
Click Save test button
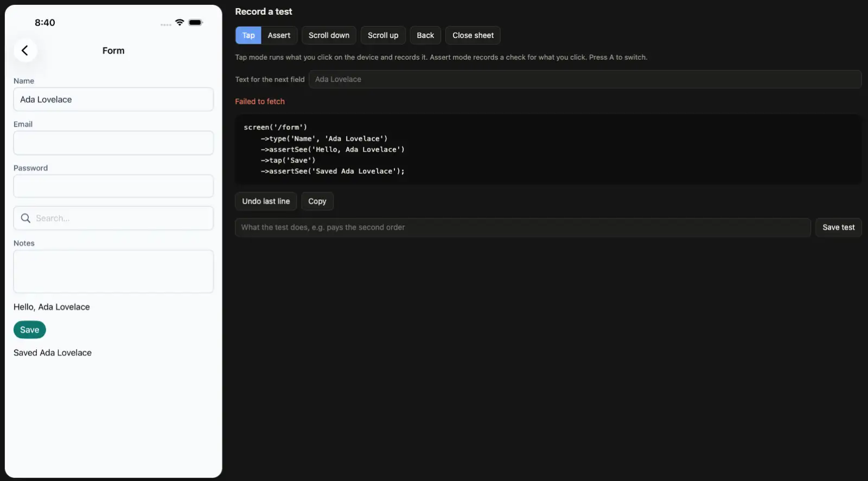pyautogui.click(x=839, y=227)
